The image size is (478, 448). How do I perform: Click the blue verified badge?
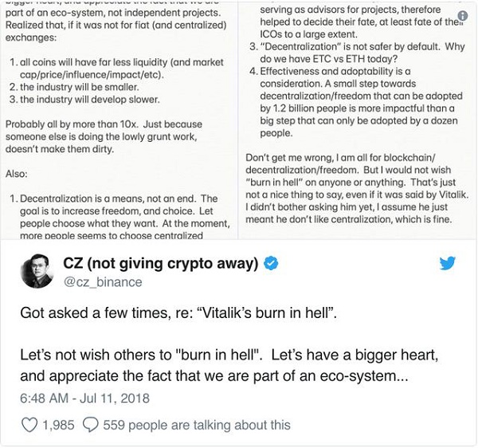click(270, 262)
